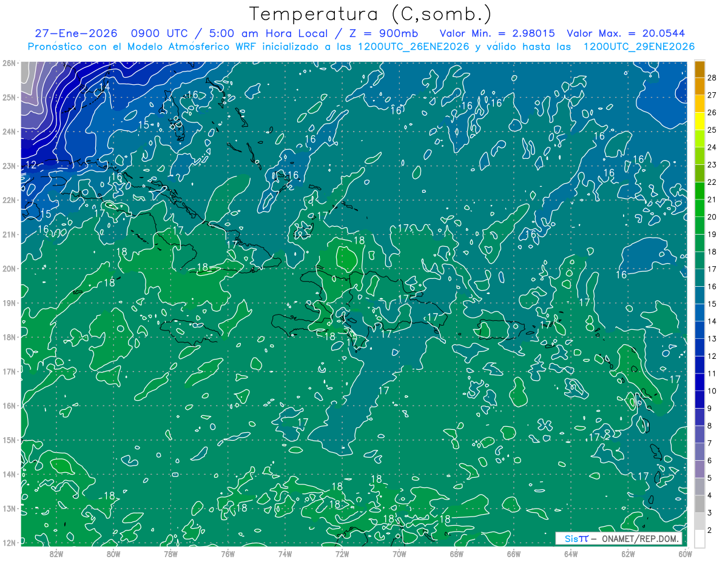Click the '62W' longitude axis label
Screen dimensions: 728x562
628,554
